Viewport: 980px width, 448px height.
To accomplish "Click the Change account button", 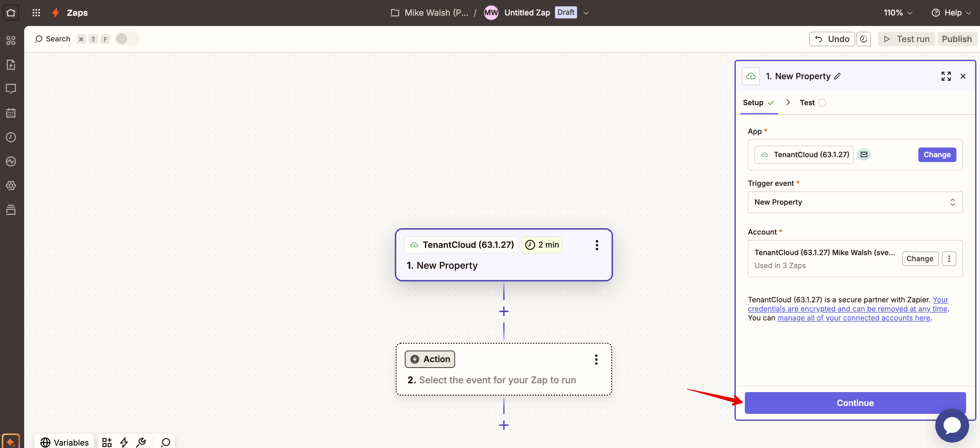I will pyautogui.click(x=920, y=258).
